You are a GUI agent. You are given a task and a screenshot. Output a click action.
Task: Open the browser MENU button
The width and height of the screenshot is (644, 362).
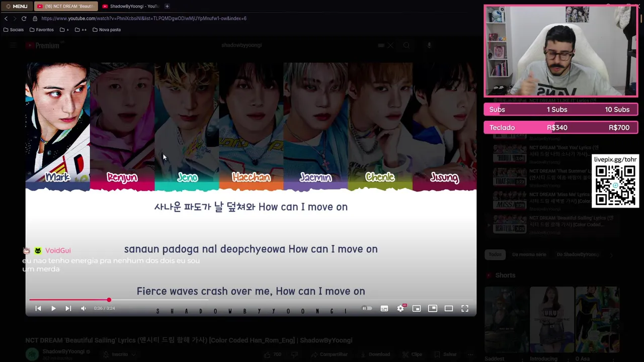(x=17, y=6)
